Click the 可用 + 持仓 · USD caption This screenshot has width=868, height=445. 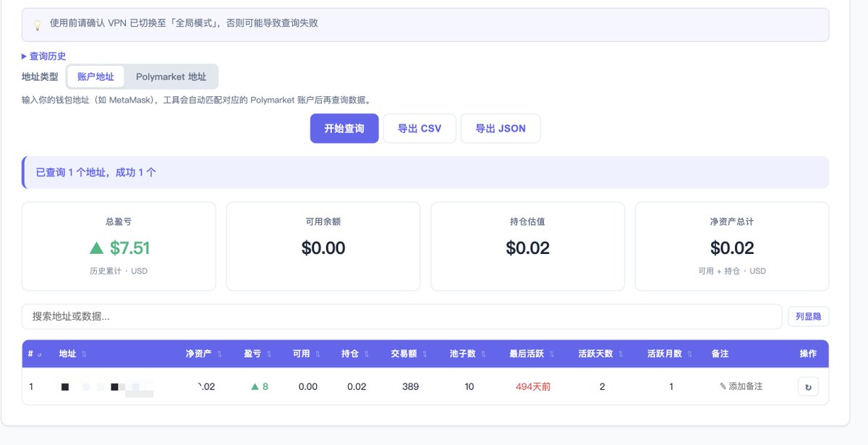[x=732, y=271]
